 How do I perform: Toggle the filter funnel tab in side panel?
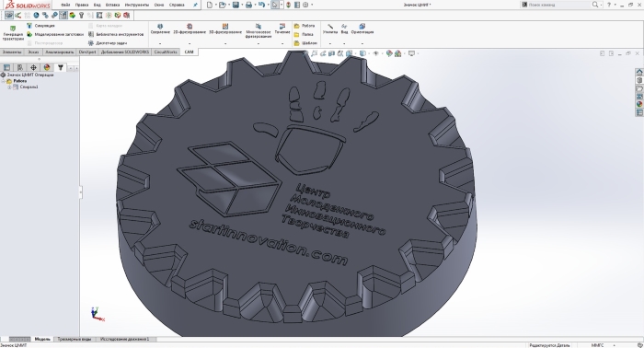coord(61,67)
